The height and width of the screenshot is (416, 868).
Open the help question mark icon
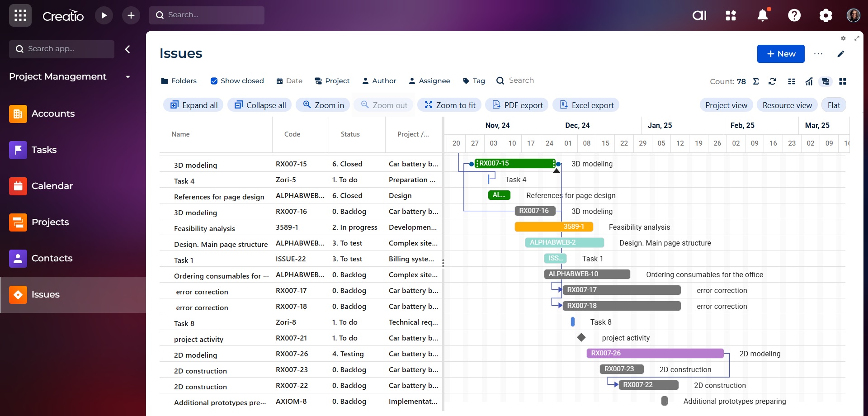point(794,15)
